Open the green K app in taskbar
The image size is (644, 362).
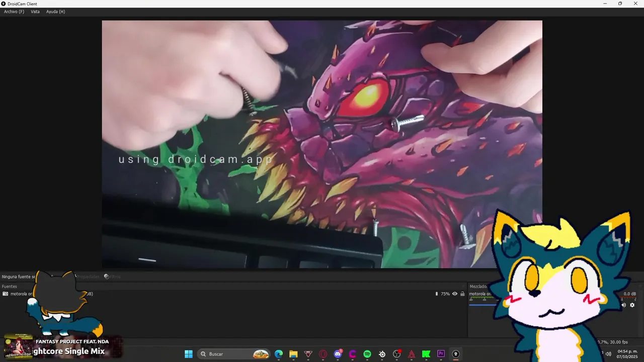pyautogui.click(x=426, y=354)
